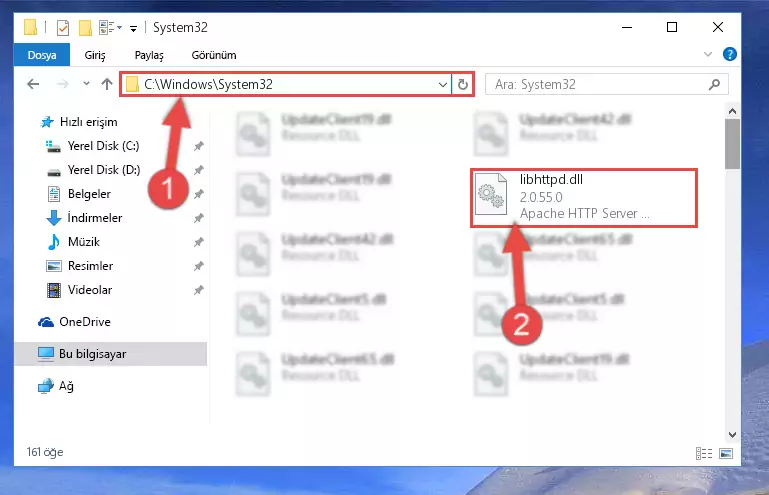Click pin icon next to Yerel Disk (C:)
The height and width of the screenshot is (495, 769).
[199, 146]
